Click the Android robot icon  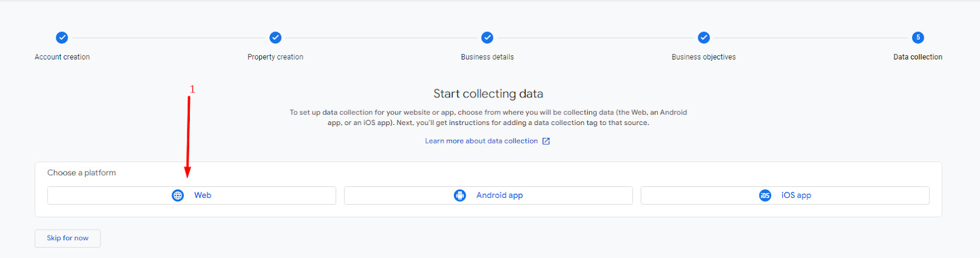tap(460, 195)
